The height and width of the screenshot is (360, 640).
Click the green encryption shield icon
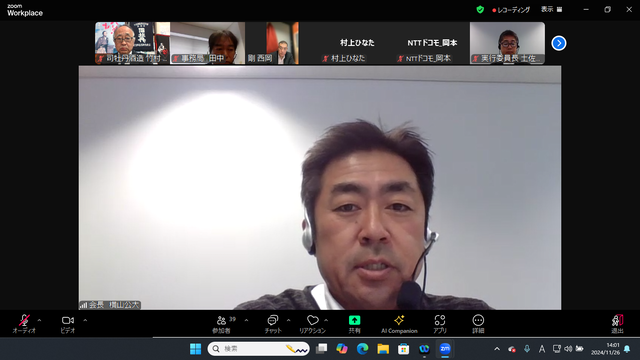click(480, 9)
